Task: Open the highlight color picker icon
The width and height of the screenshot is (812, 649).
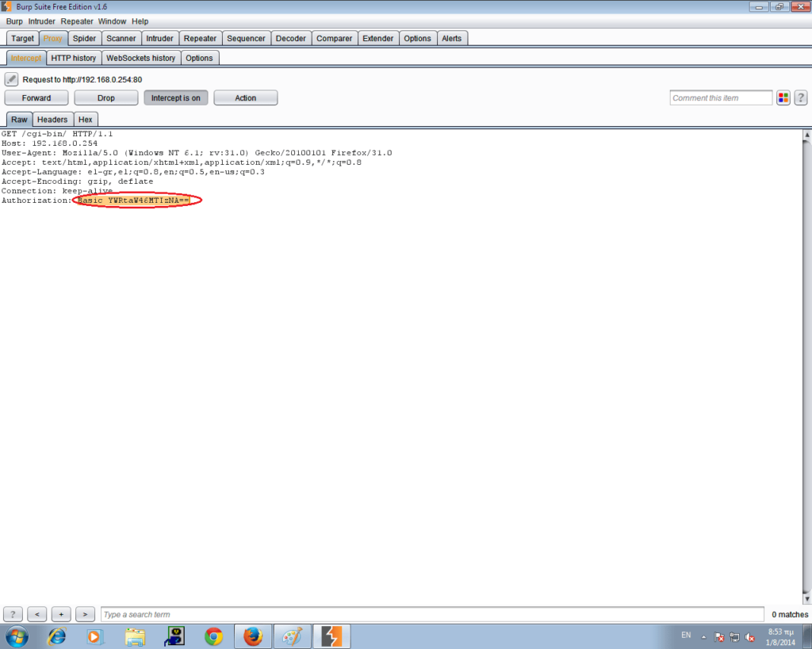Action: point(783,97)
